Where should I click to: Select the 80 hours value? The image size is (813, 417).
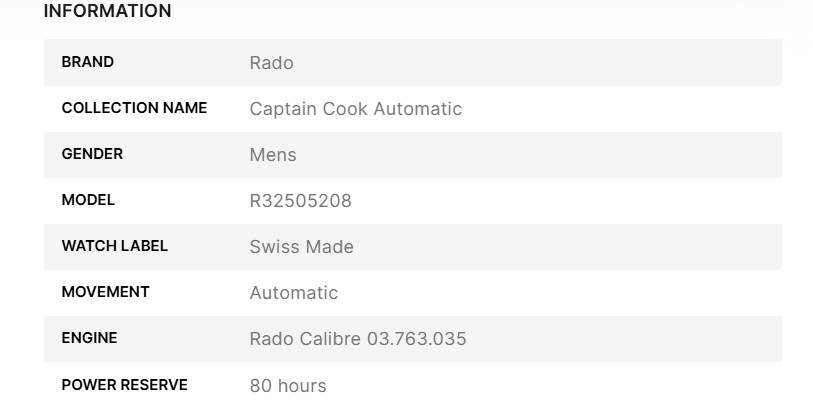coord(287,385)
